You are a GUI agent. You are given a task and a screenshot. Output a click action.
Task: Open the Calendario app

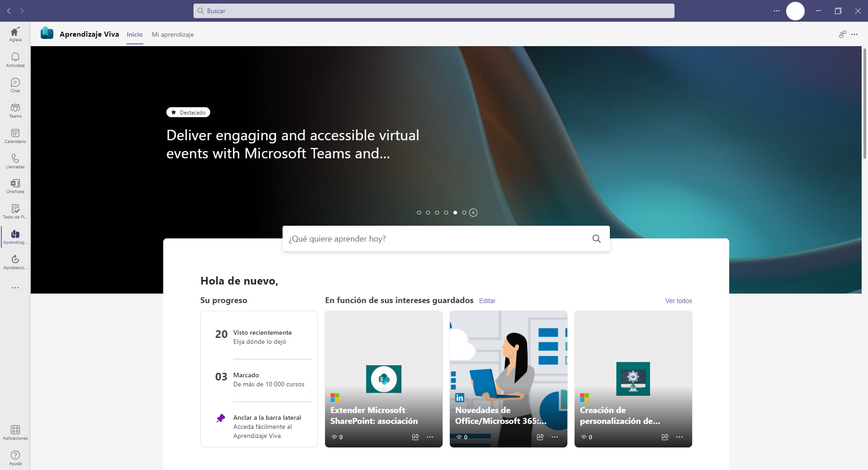15,136
